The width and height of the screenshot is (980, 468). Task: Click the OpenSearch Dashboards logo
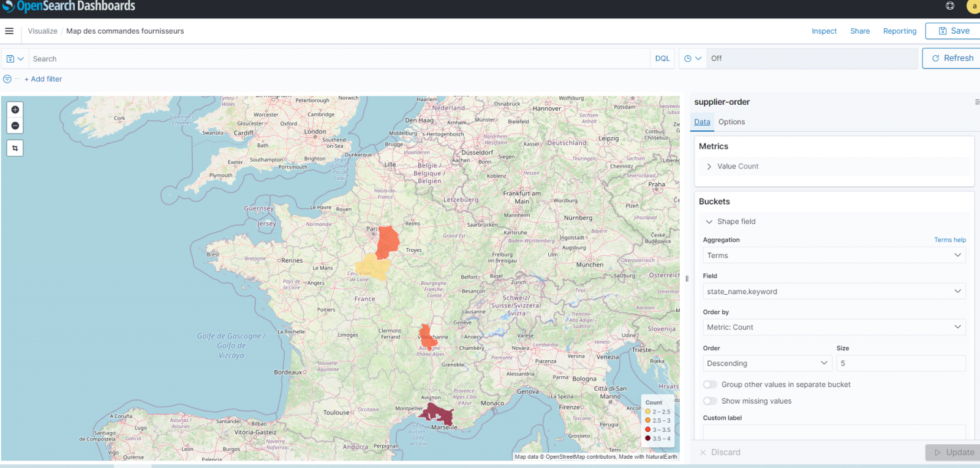pyautogui.click(x=69, y=6)
